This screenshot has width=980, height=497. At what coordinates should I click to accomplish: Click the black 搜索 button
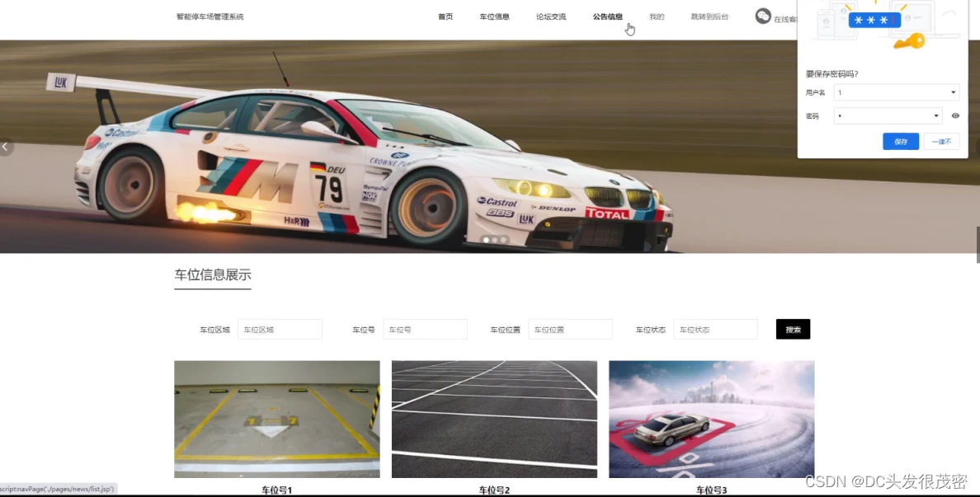pyautogui.click(x=793, y=329)
